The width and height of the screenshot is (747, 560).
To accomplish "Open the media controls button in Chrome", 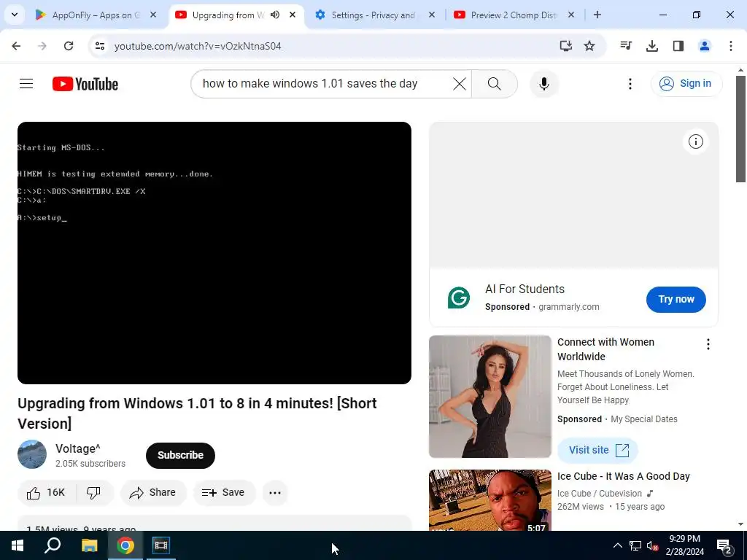I will pyautogui.click(x=626, y=46).
